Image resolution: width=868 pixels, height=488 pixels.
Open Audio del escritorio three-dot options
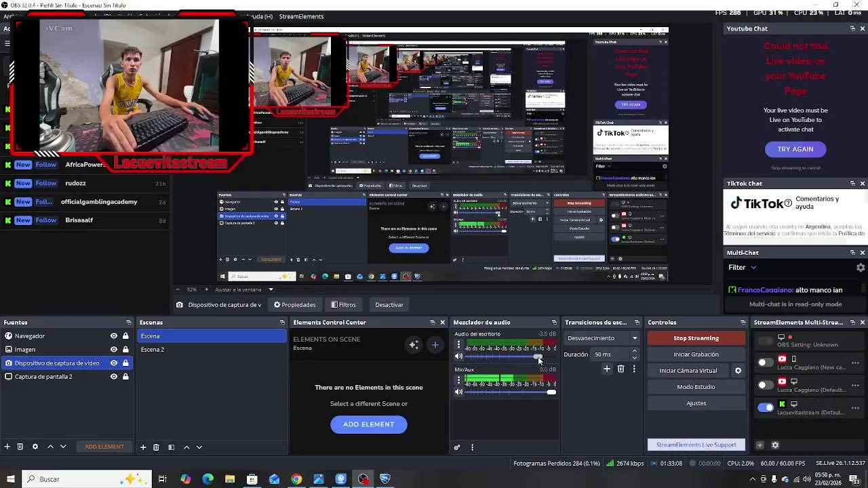click(x=458, y=345)
